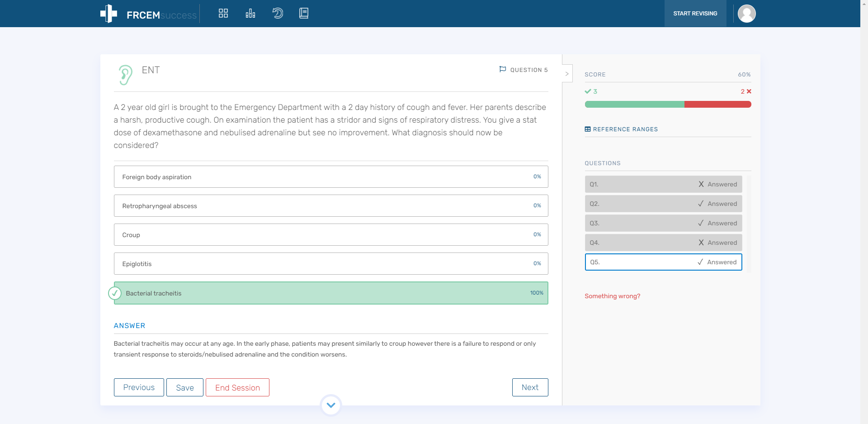
Task: Expand more content with the down chevron
Action: pyautogui.click(x=331, y=405)
